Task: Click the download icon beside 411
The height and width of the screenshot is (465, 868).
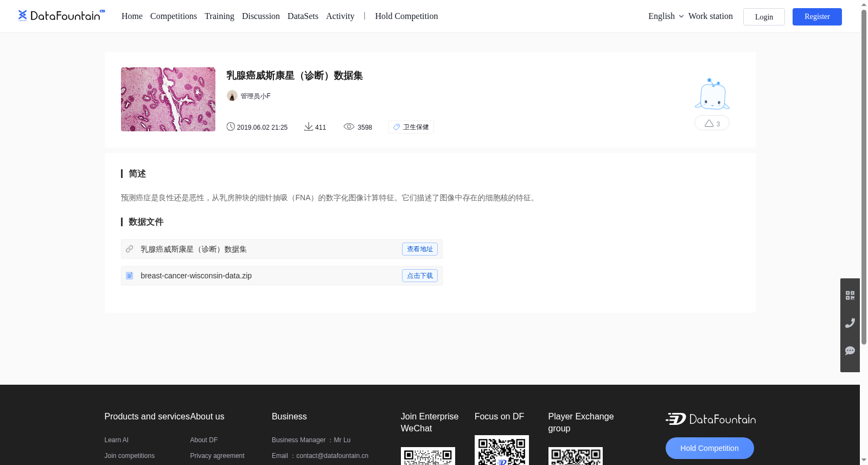Action: [x=308, y=126]
